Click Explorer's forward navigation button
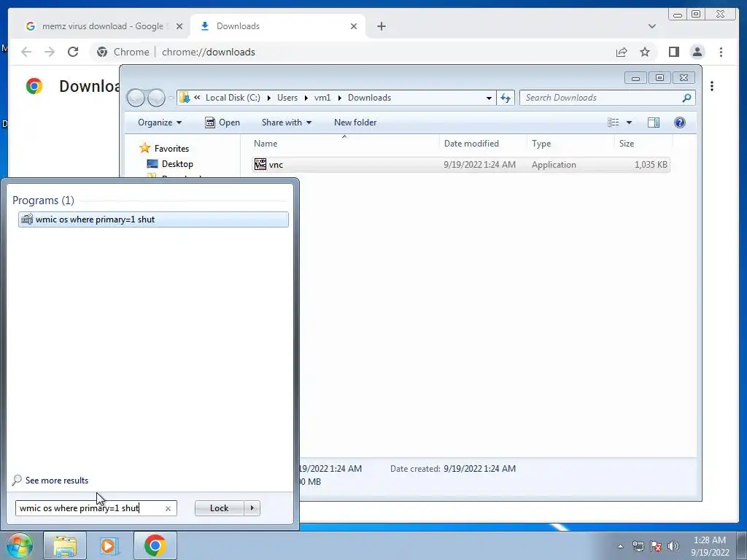 tap(156, 98)
